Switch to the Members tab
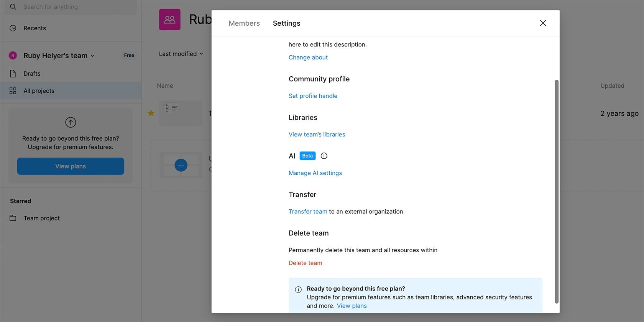Image resolution: width=644 pixels, height=322 pixels. (x=244, y=23)
